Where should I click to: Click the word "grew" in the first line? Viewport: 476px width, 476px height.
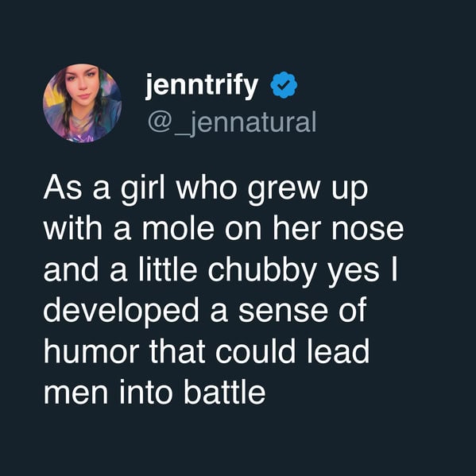(284, 191)
